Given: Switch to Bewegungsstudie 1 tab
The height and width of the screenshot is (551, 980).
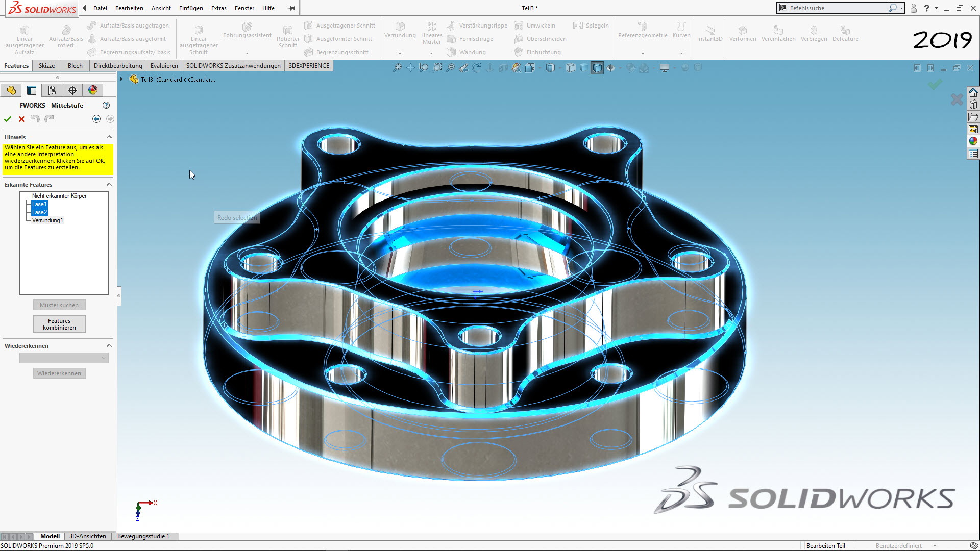Looking at the screenshot, I should tap(143, 536).
